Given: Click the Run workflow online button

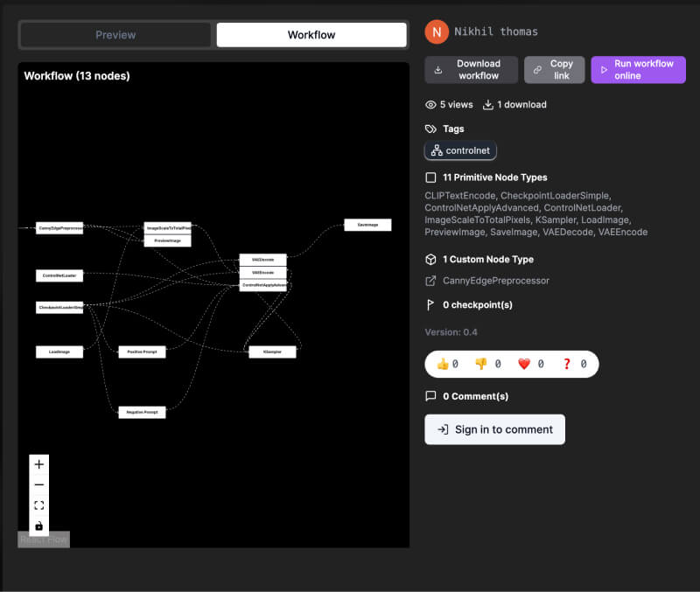Looking at the screenshot, I should click(x=638, y=69).
